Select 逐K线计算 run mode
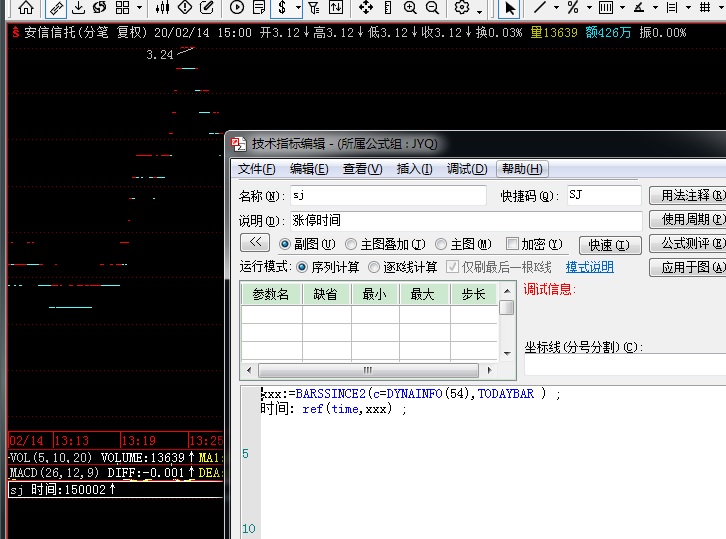 373,267
